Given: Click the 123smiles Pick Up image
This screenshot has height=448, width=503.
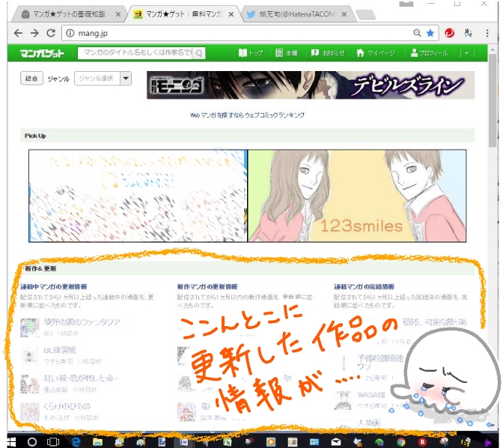Looking at the screenshot, I should click(x=357, y=196).
